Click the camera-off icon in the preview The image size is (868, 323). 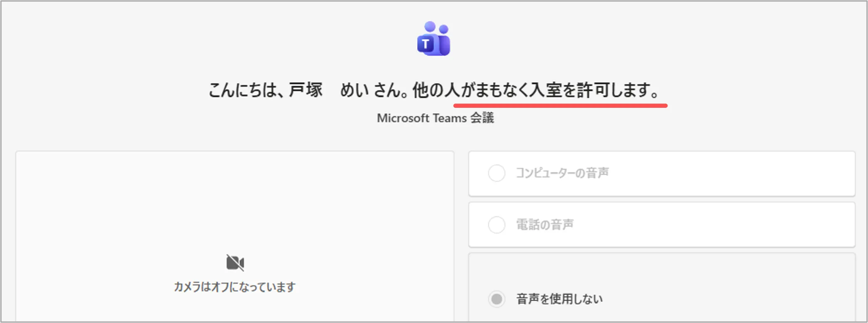[x=235, y=263]
